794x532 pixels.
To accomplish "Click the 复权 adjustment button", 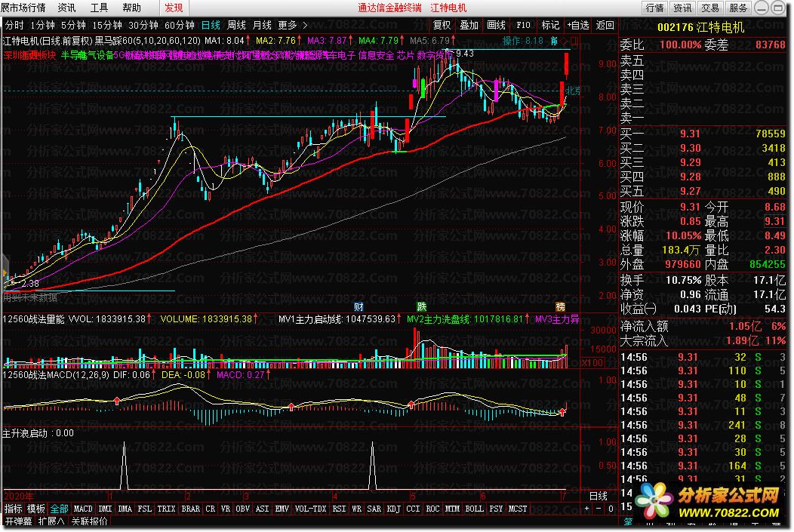I will pos(442,25).
